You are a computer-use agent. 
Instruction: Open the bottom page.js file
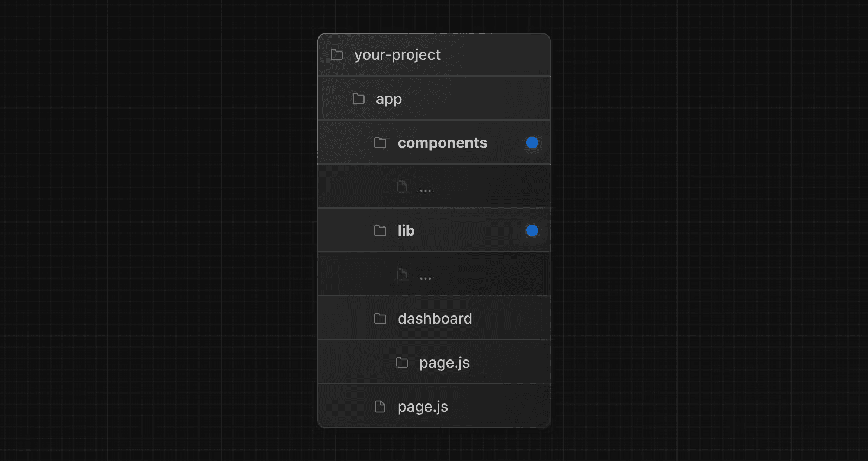[x=423, y=407]
